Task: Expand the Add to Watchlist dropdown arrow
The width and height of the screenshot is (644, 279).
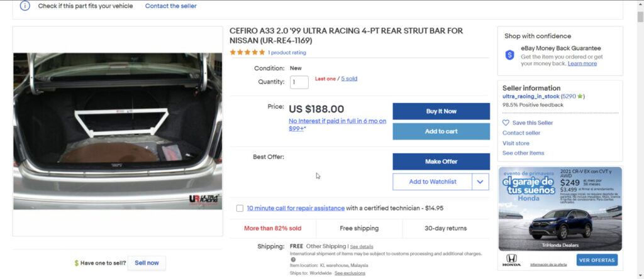Action: [x=480, y=182]
